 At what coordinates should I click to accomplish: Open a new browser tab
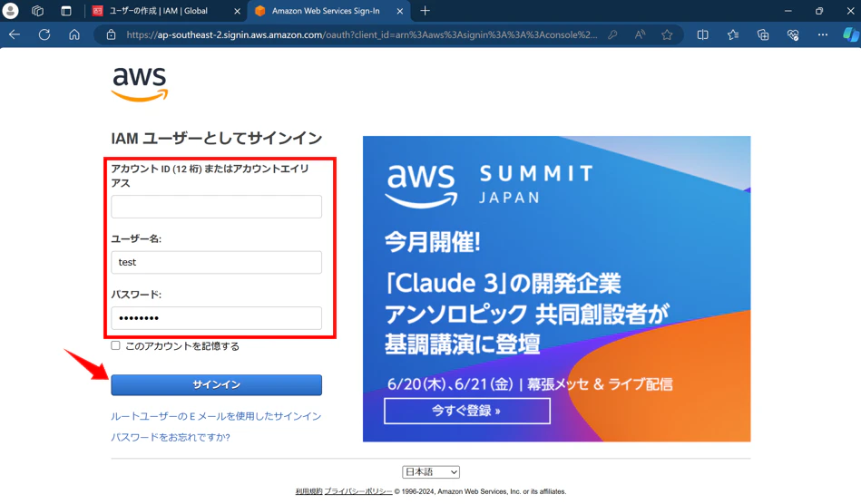click(x=425, y=11)
